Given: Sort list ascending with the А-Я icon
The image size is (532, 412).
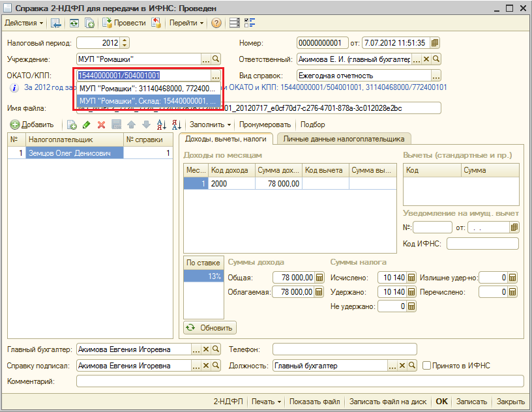Looking at the screenshot, I should (x=162, y=125).
